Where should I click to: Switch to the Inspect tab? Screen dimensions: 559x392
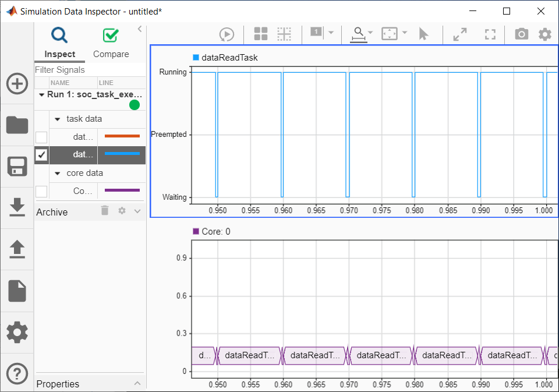(59, 43)
